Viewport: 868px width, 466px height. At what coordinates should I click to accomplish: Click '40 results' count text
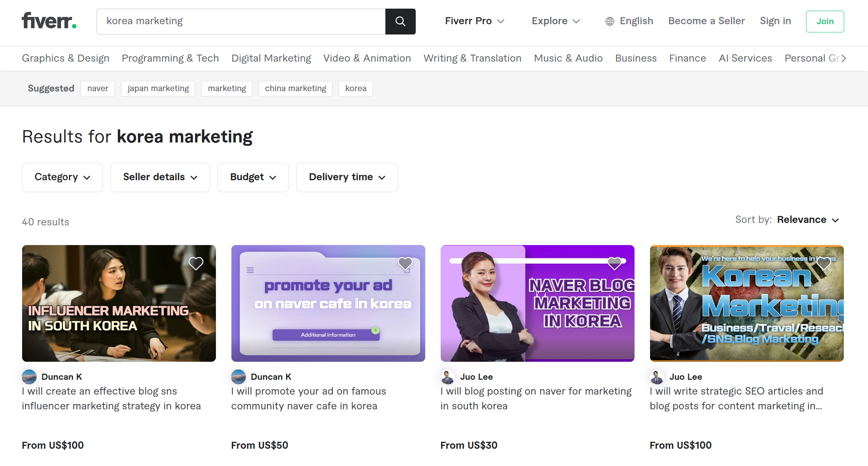[x=46, y=222]
